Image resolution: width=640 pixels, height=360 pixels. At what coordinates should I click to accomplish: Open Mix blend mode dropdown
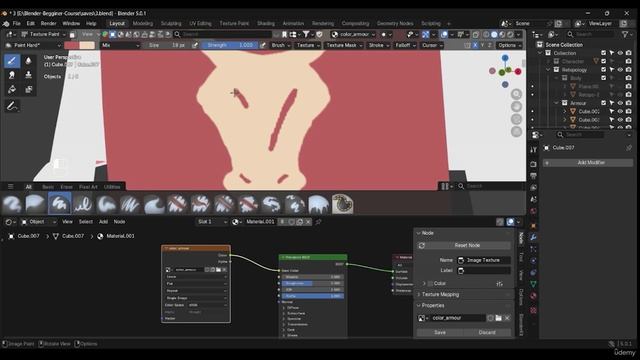coord(120,45)
